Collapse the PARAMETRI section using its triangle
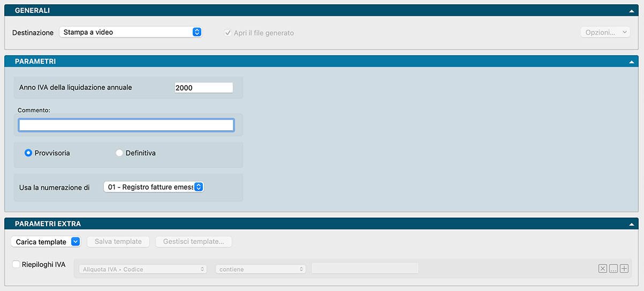Viewport: 644px width, 291px height. tap(632, 62)
